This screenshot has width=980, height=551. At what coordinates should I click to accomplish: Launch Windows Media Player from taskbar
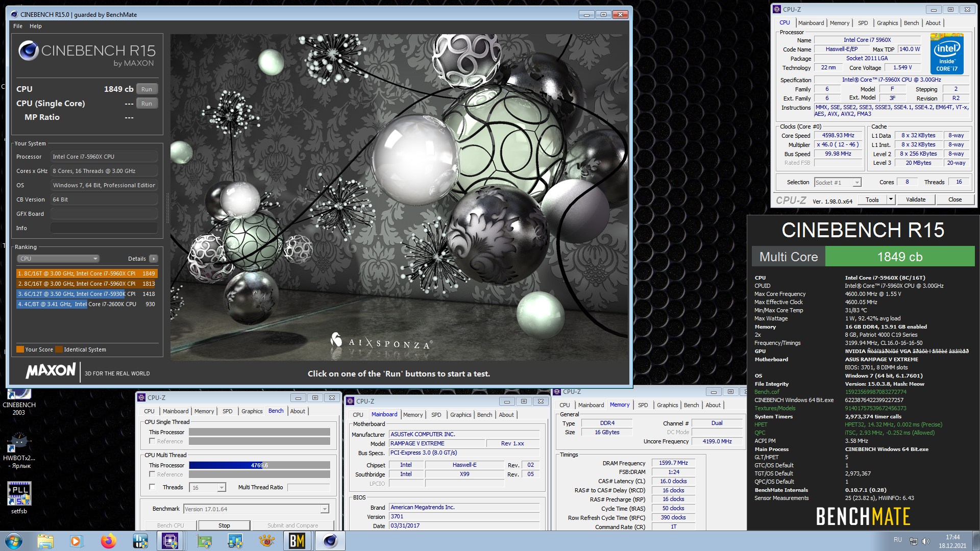(x=76, y=541)
